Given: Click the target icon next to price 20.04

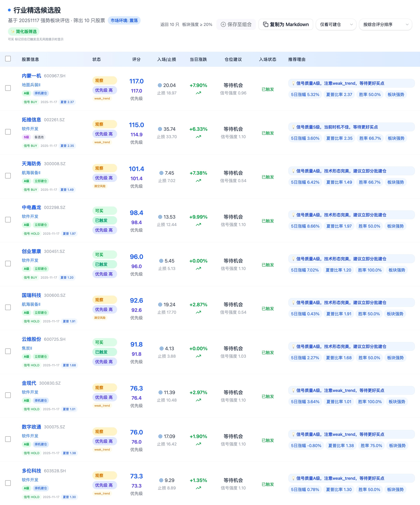Looking at the screenshot, I should [x=160, y=85].
